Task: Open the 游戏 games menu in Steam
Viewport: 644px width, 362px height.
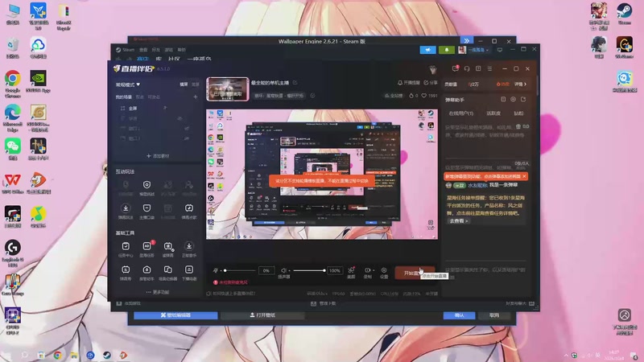Action: point(169,50)
